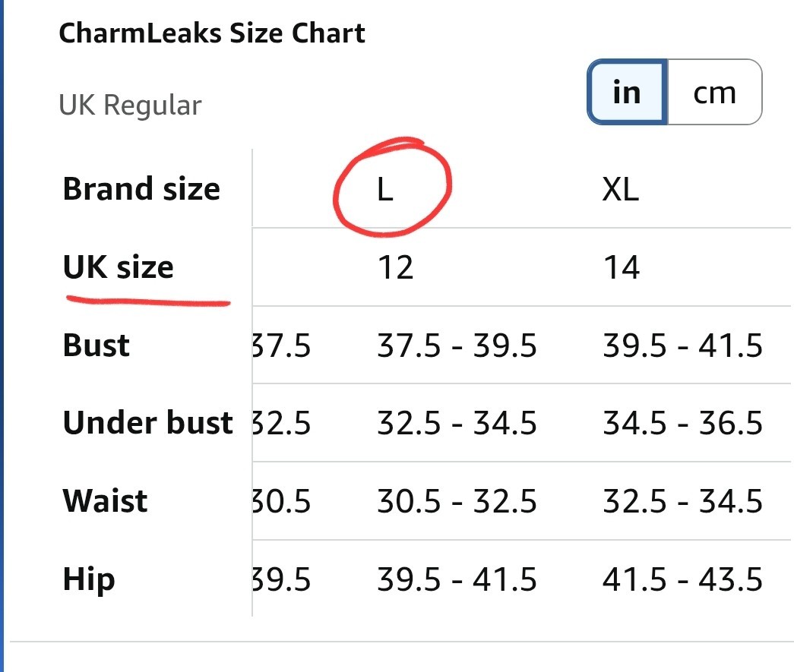The width and height of the screenshot is (794, 672).
Task: Switch measurements to centimeters
Action: (714, 93)
